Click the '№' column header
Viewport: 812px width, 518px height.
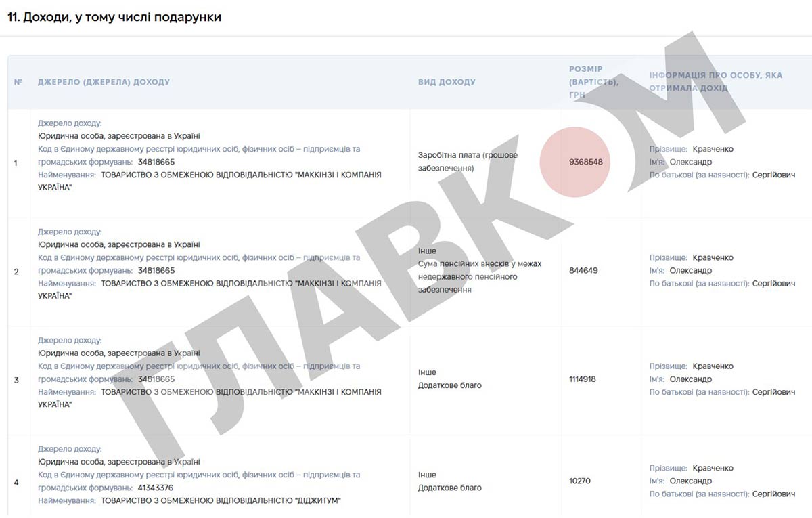point(18,82)
